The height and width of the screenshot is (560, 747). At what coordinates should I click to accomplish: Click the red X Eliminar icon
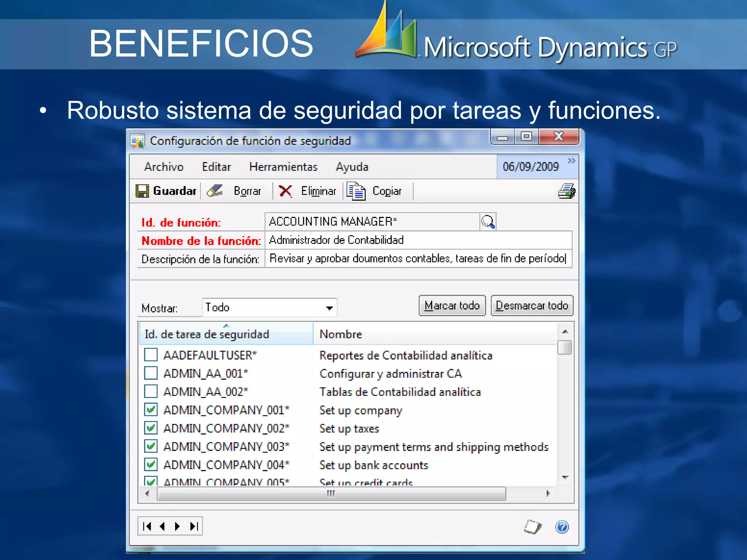[285, 191]
